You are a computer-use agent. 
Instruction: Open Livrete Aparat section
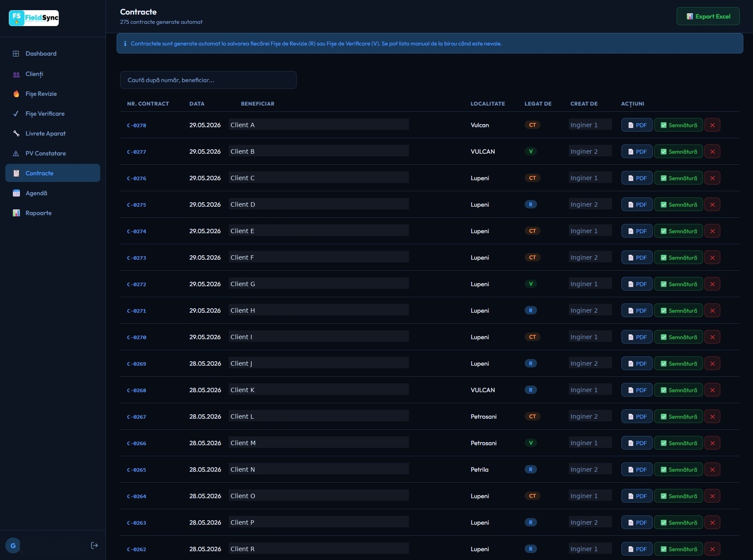click(x=53, y=133)
